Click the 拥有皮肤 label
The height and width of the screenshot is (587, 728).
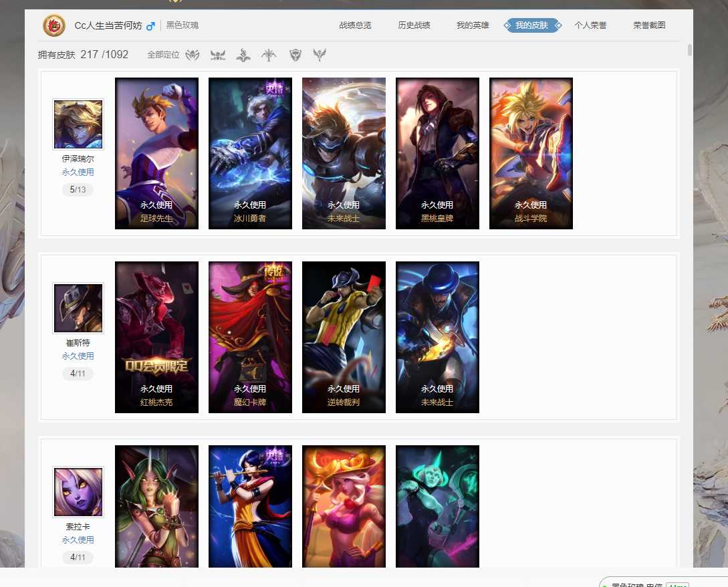click(57, 55)
